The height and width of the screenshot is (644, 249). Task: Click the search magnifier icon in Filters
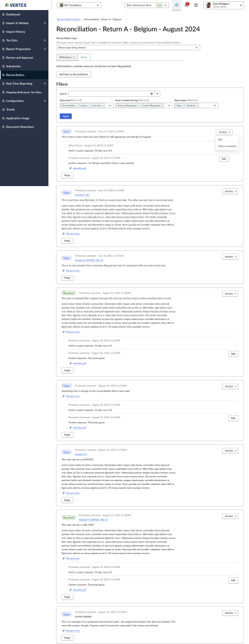(157, 94)
